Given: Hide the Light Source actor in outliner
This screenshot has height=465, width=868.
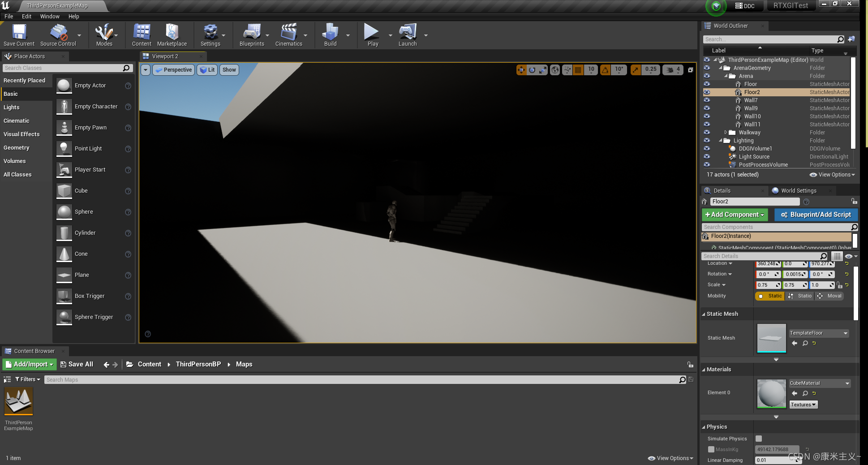Looking at the screenshot, I should click(707, 157).
